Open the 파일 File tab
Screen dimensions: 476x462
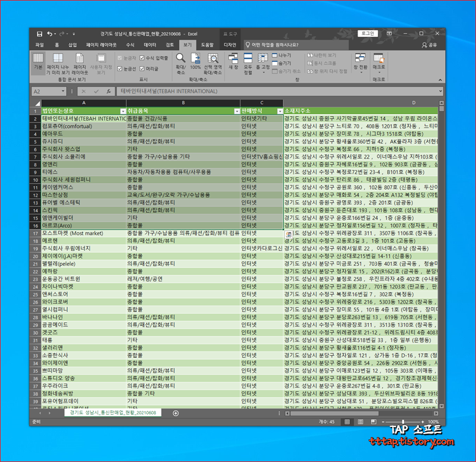(x=39, y=45)
